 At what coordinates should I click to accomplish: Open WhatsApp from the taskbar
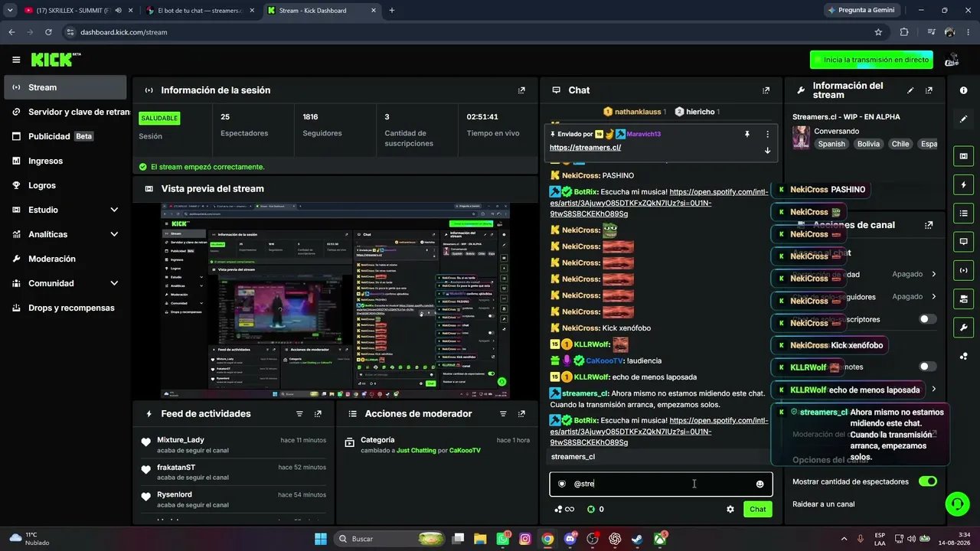(503, 539)
